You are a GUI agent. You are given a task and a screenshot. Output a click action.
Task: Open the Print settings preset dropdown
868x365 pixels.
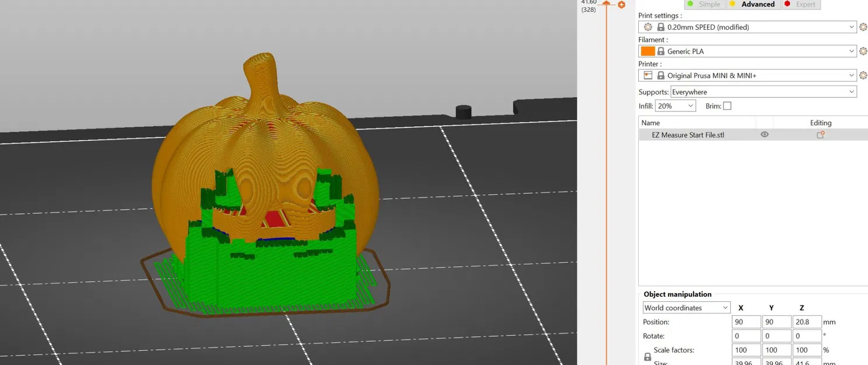point(747,27)
